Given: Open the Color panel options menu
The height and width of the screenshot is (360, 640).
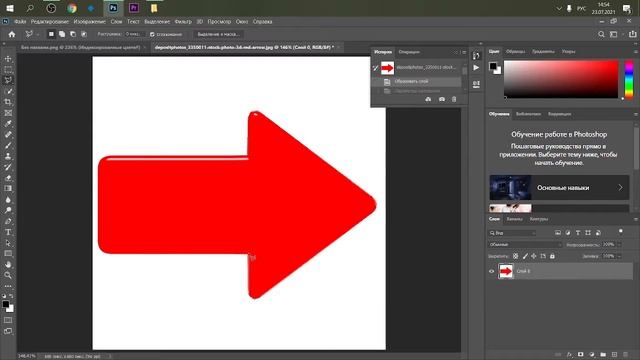Looking at the screenshot, I should pyautogui.click(x=636, y=52).
